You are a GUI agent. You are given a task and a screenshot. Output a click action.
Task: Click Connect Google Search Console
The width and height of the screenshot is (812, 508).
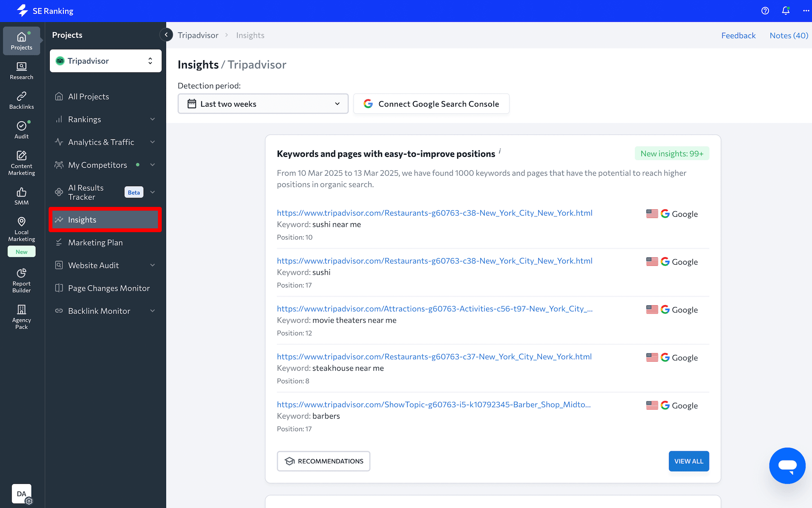click(x=431, y=104)
